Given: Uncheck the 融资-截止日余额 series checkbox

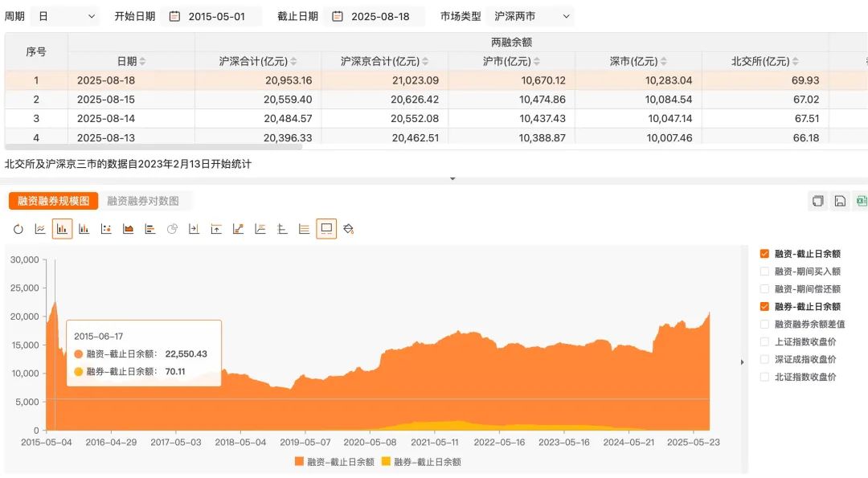Looking at the screenshot, I should (x=764, y=254).
